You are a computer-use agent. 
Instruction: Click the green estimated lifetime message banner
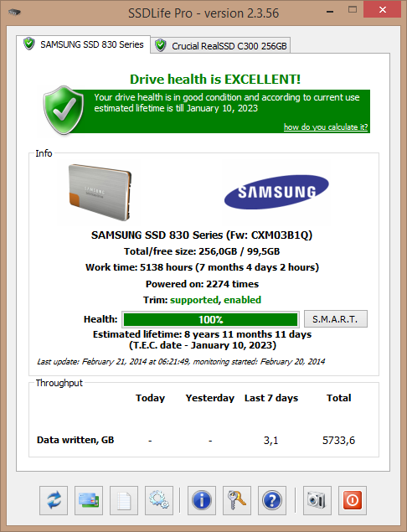pos(220,111)
